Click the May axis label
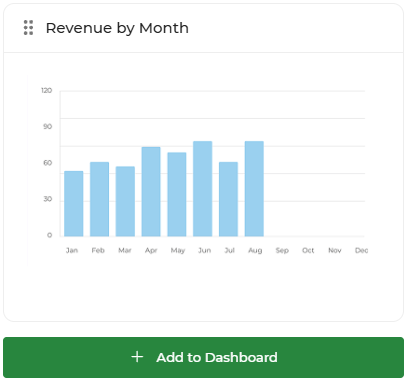This screenshot has height=381, width=408. [x=178, y=251]
